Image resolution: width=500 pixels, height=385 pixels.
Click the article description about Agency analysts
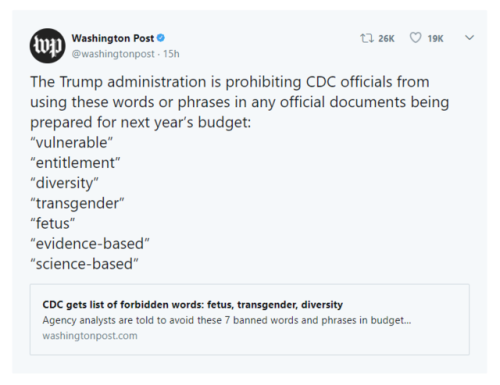click(227, 320)
